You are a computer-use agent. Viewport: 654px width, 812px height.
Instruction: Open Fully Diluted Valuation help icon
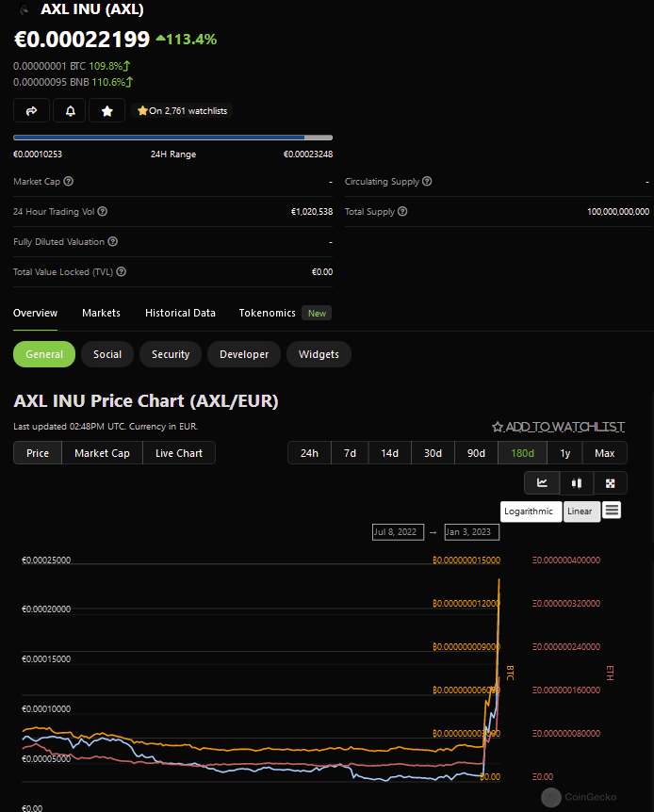(112, 241)
